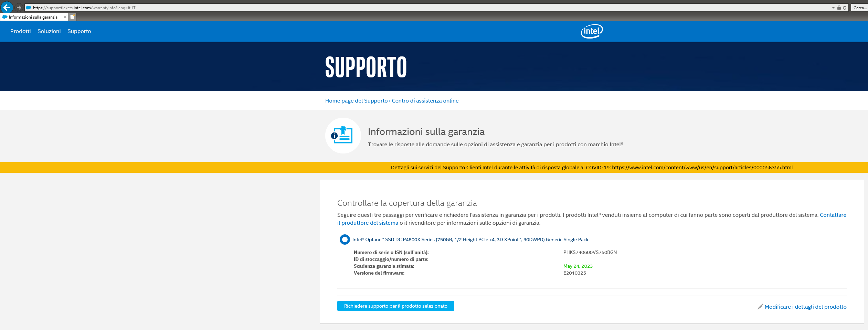
Task: Open a new tab with the new-tab button
Action: coord(73,17)
